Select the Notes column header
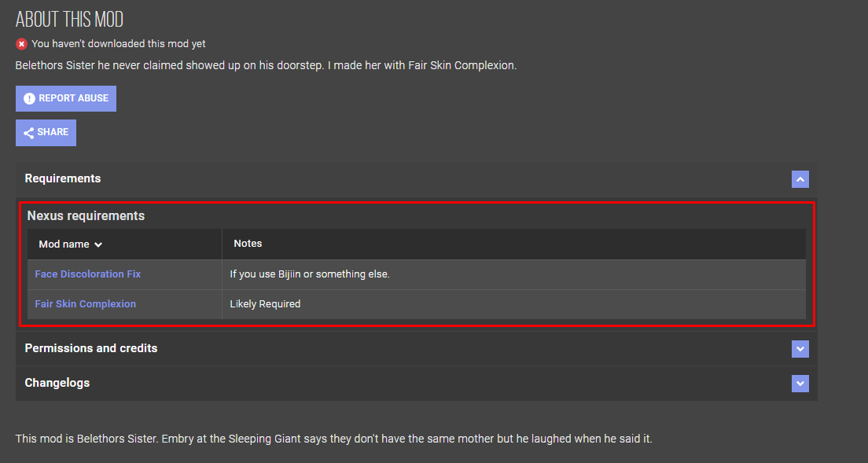The height and width of the screenshot is (463, 868). coord(248,244)
